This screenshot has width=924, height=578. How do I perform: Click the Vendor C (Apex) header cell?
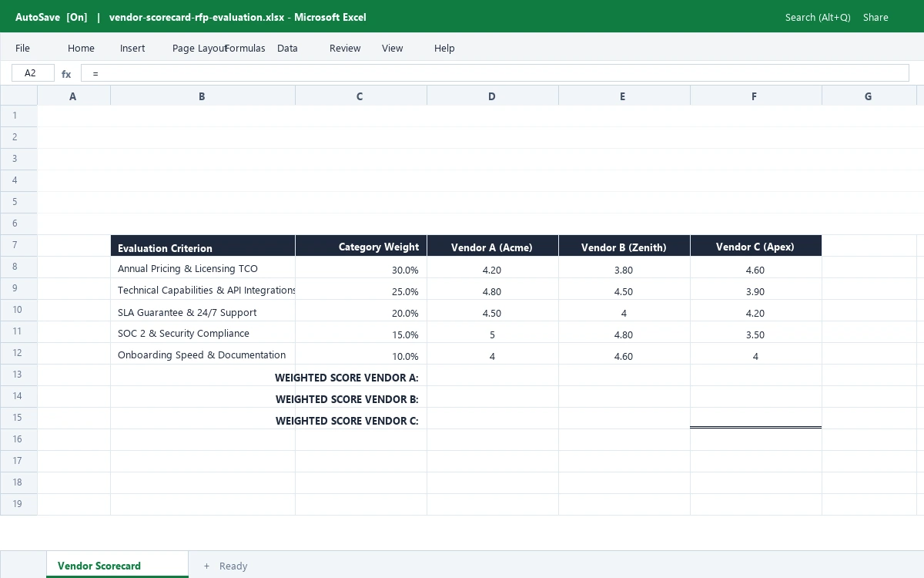(x=756, y=246)
